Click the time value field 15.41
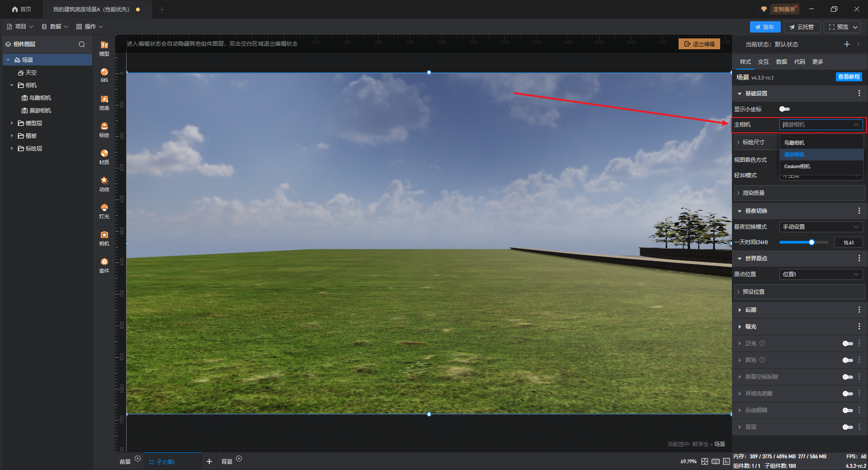868x470 pixels. (x=848, y=243)
